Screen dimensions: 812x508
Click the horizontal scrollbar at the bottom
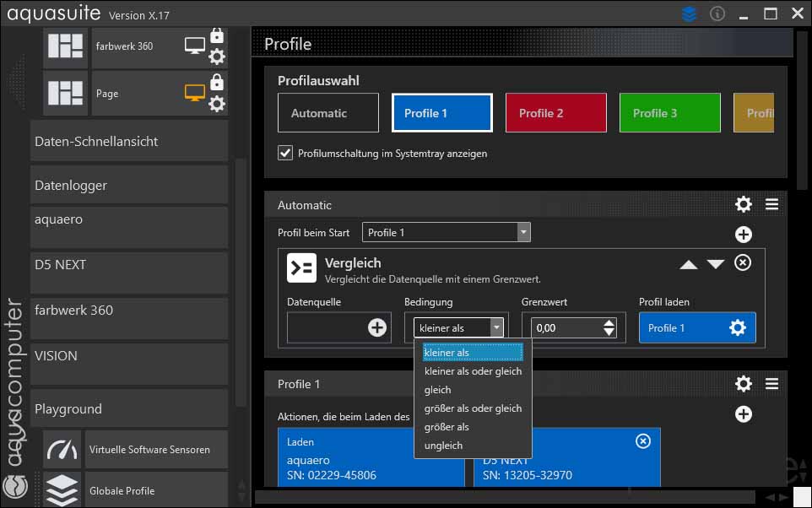pyautogui.click(x=504, y=497)
